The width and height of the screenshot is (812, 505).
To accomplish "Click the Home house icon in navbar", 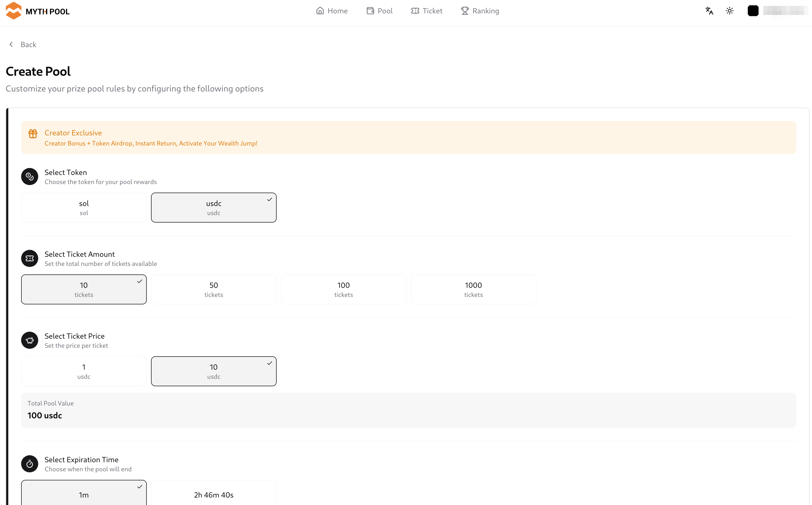I will [320, 11].
